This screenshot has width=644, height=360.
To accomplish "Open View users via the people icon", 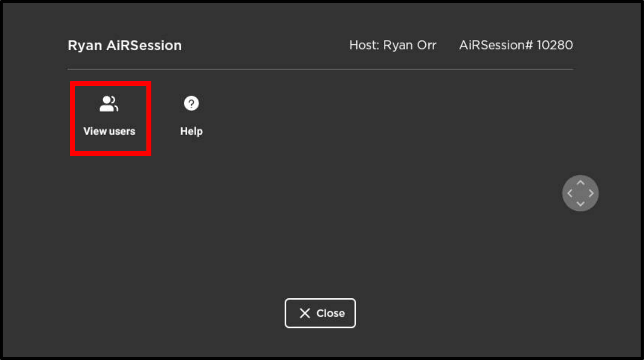I will tap(109, 104).
